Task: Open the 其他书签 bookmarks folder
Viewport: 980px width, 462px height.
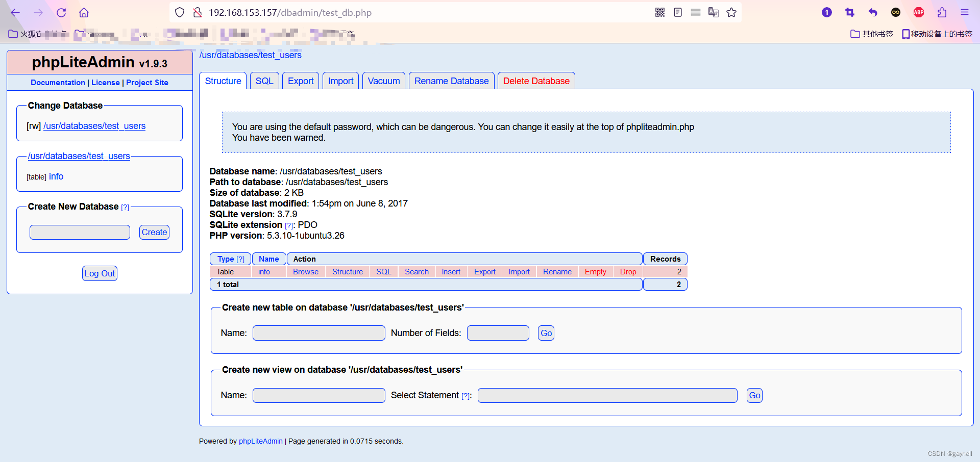Action: (x=872, y=34)
